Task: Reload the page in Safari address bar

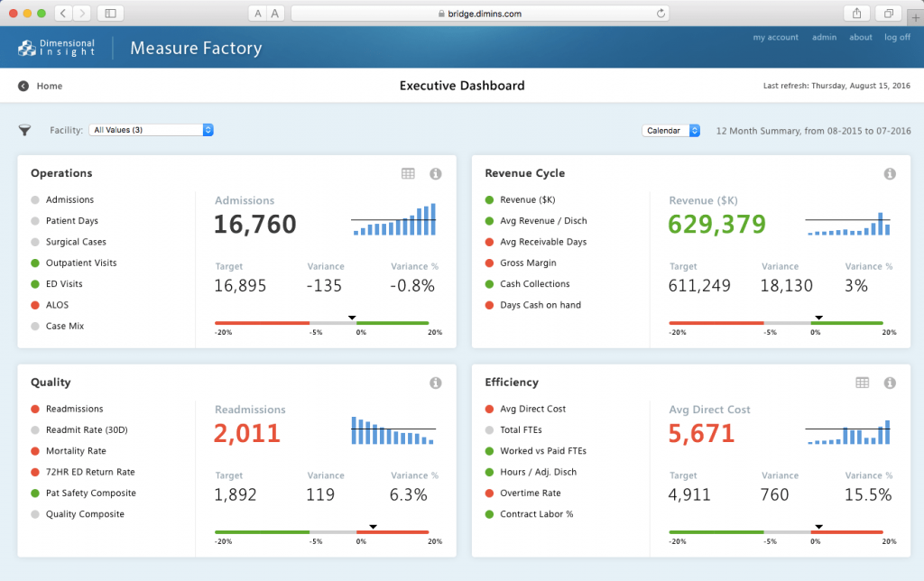Action: pos(661,14)
